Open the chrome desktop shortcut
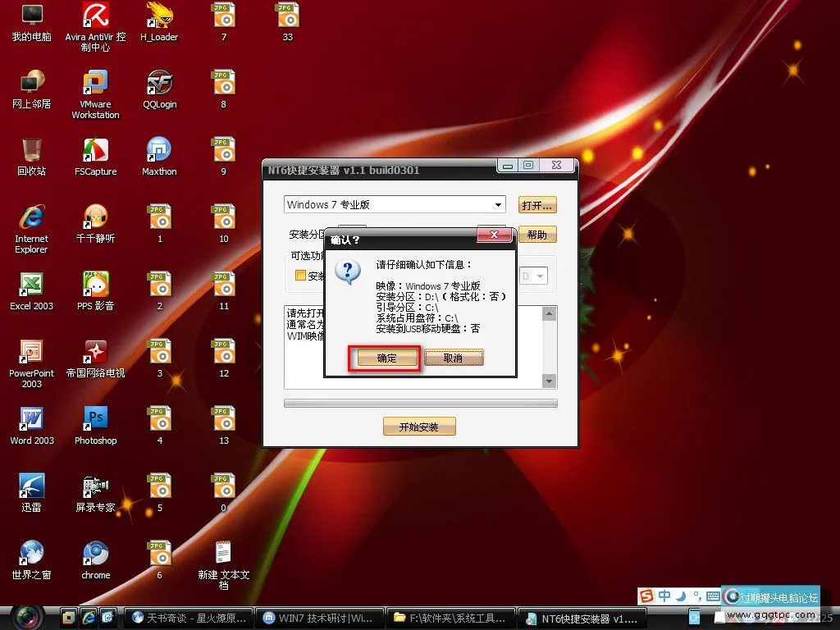Image resolution: width=840 pixels, height=630 pixels. (x=95, y=554)
